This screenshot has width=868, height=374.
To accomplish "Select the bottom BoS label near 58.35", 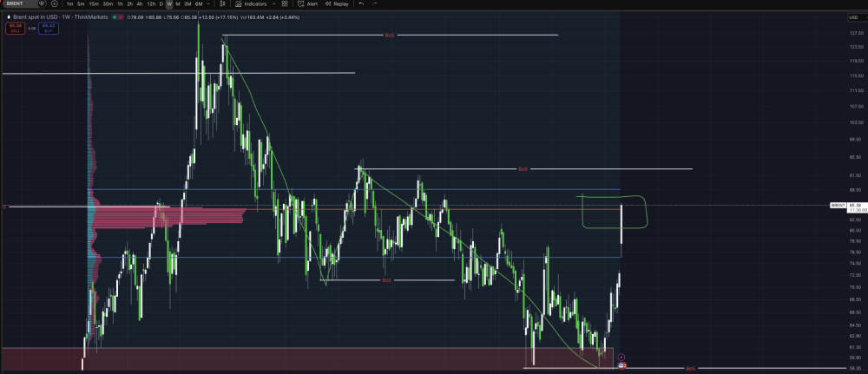I will (x=690, y=369).
